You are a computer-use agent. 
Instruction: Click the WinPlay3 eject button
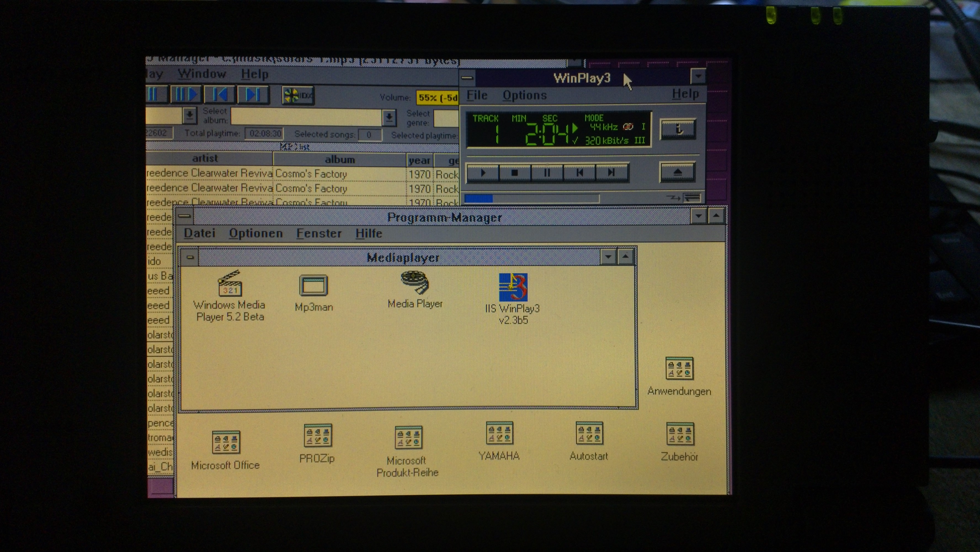[677, 173]
